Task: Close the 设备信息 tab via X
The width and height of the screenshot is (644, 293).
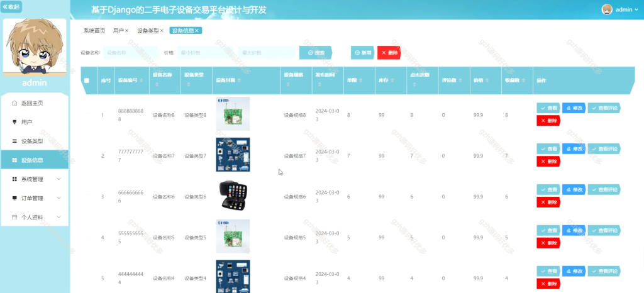Action: (x=197, y=30)
